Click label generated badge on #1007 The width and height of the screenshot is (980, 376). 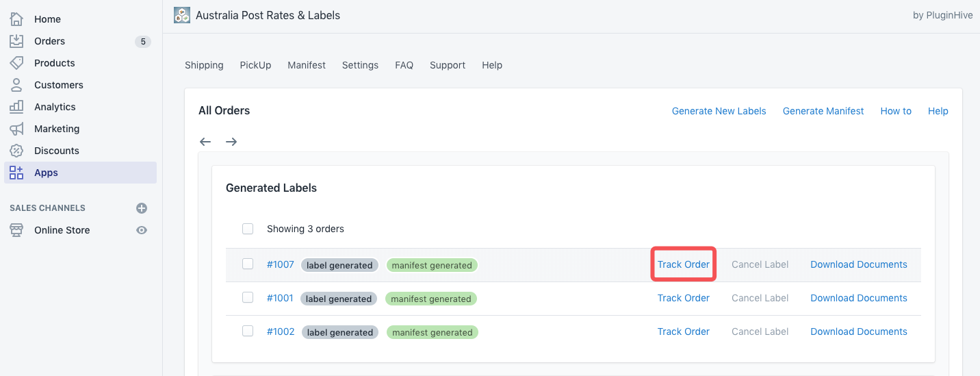point(339,265)
